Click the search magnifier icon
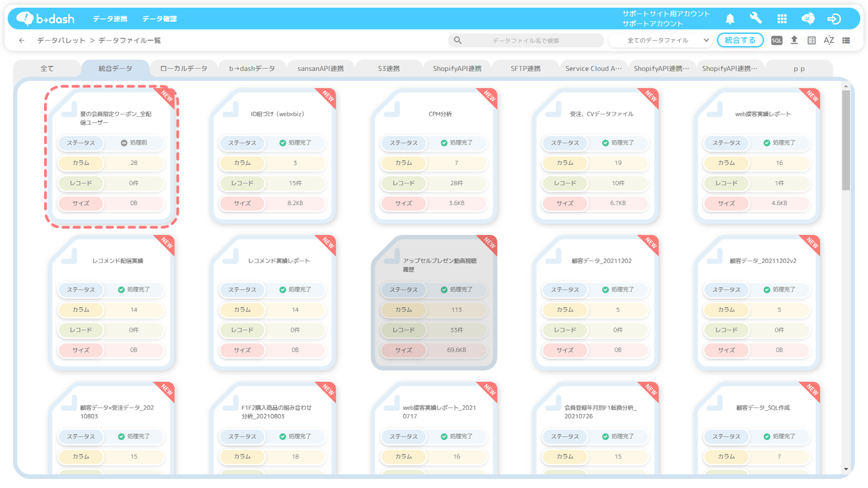Image resolution: width=868 pixels, height=488 pixels. (x=457, y=40)
